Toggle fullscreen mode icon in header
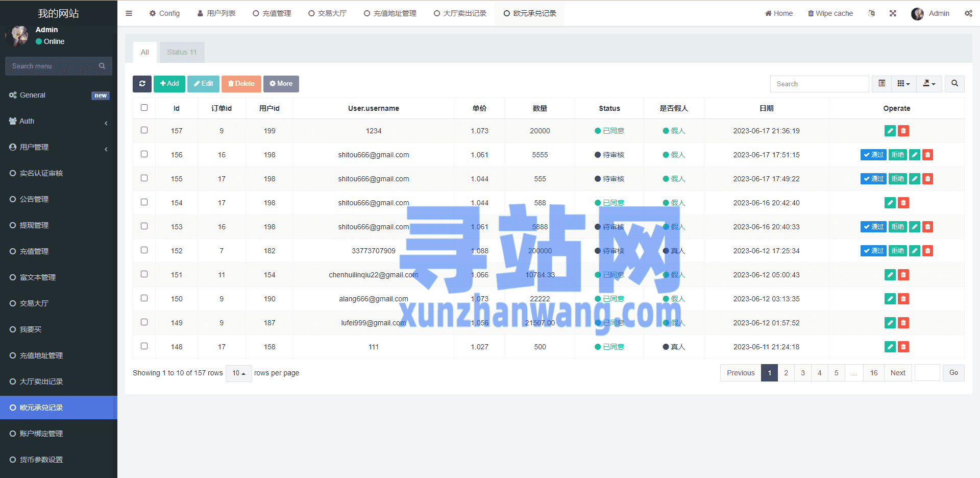Screen dimensions: 980x478 click(x=893, y=13)
